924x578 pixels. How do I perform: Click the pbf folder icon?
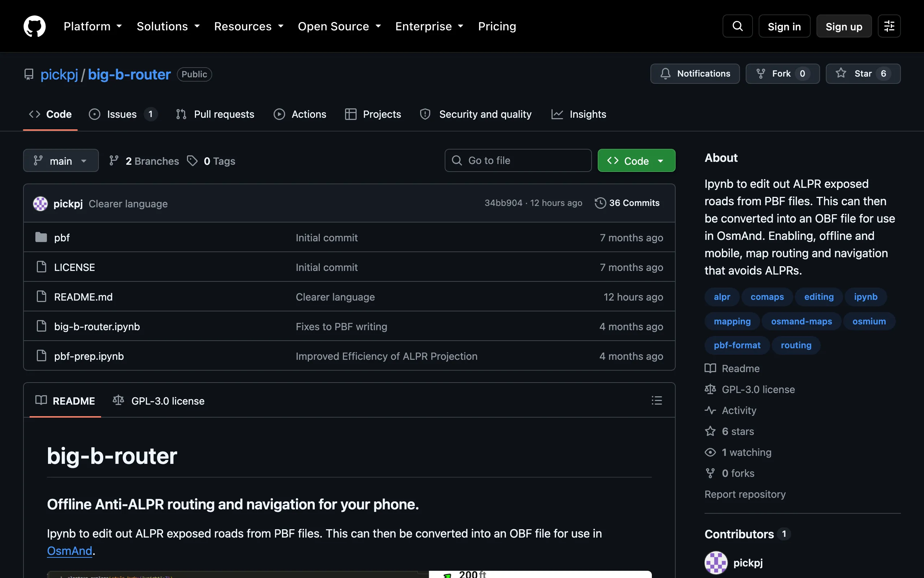[x=41, y=237]
